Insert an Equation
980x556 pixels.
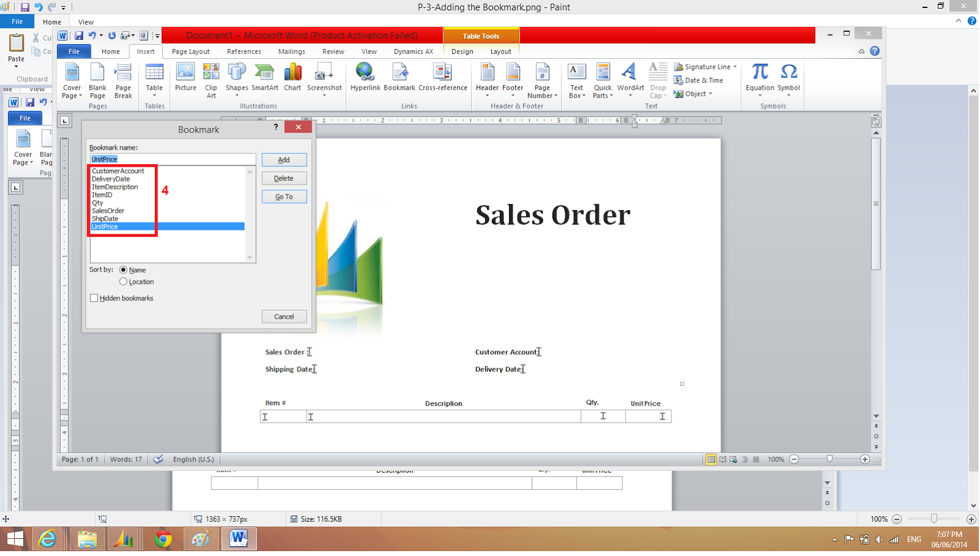coord(760,80)
